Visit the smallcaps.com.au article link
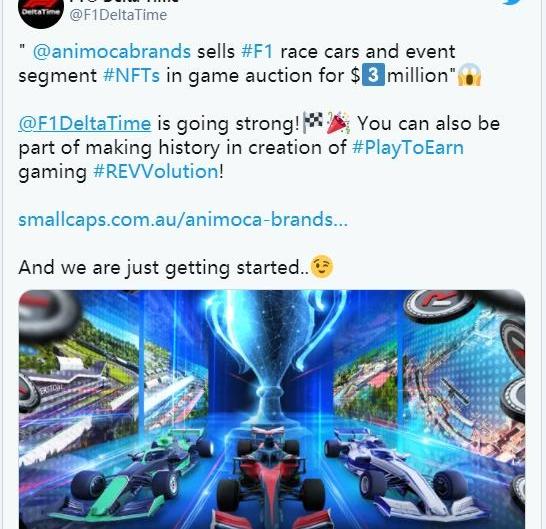 (183, 220)
